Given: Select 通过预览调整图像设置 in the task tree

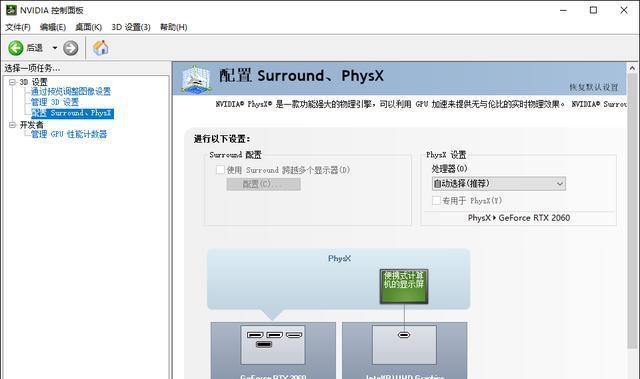Looking at the screenshot, I should pos(71,91).
